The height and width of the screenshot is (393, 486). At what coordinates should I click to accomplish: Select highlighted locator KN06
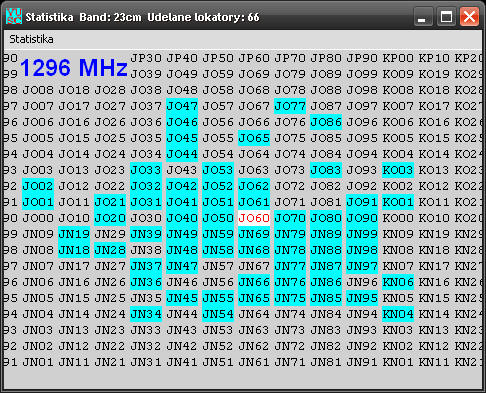(398, 282)
